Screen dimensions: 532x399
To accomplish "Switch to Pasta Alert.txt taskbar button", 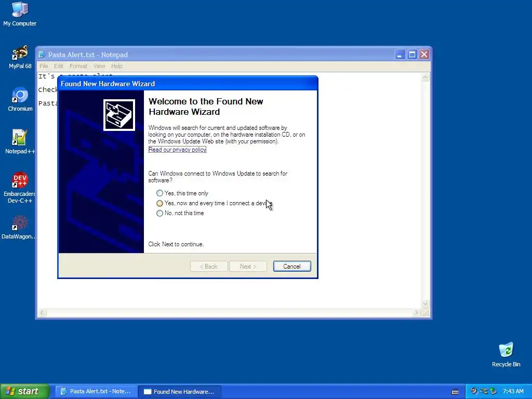I will coord(96,391).
